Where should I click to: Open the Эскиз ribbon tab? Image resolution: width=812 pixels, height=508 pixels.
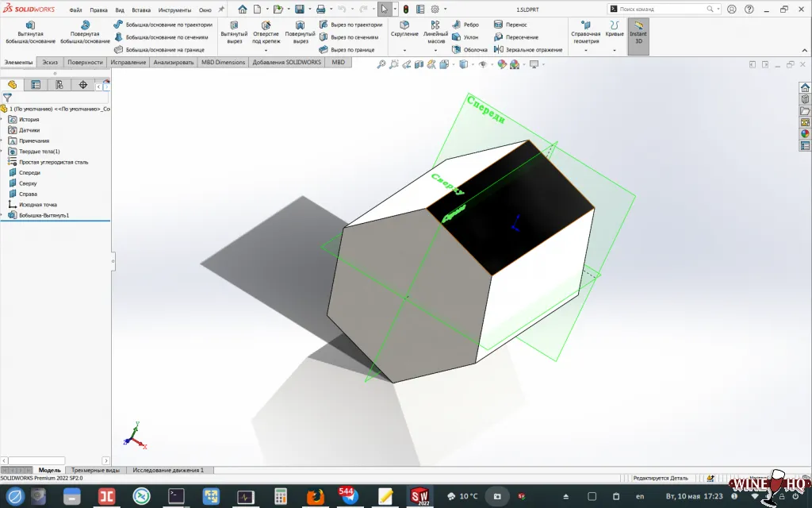(49, 61)
